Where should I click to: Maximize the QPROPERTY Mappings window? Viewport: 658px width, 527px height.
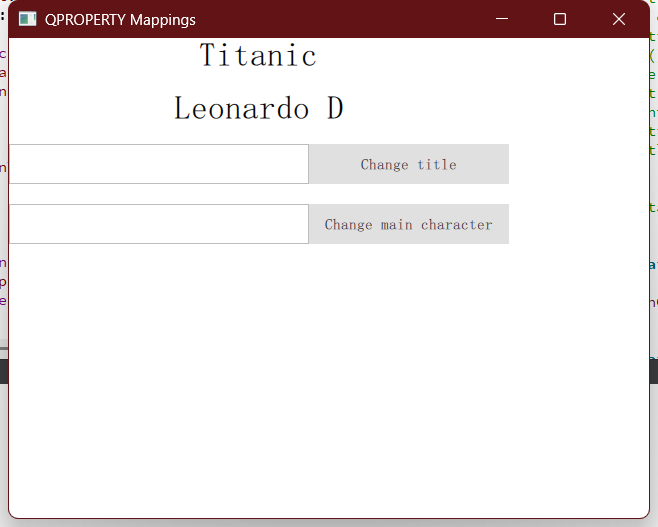(560, 19)
